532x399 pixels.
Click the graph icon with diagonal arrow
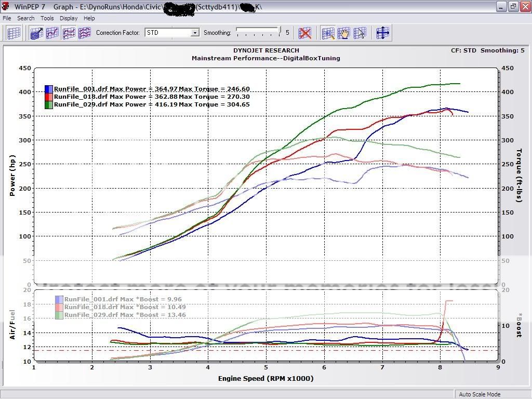[36, 33]
